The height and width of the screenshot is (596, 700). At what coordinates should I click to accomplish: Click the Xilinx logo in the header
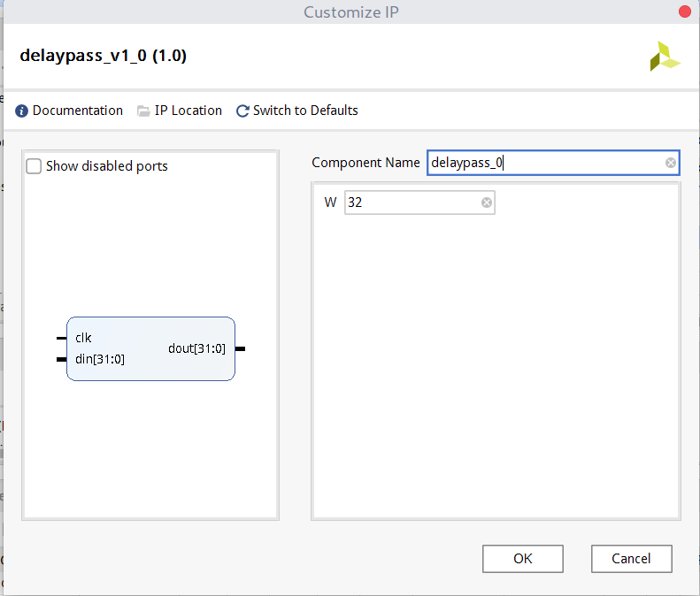(665, 57)
